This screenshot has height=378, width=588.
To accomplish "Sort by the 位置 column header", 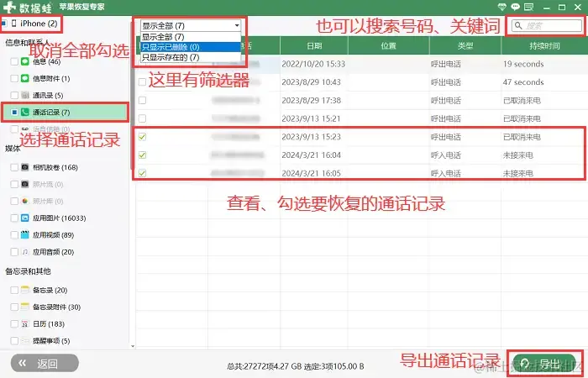I will (x=388, y=45).
